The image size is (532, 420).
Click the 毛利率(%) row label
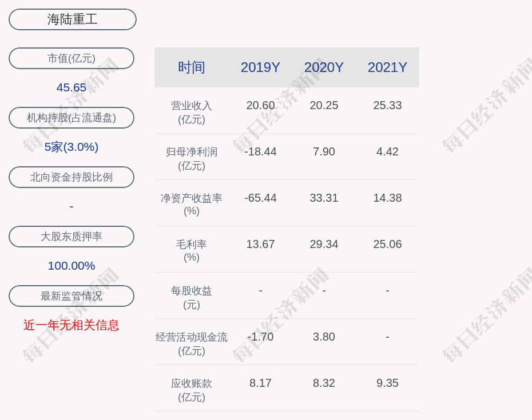point(192,250)
